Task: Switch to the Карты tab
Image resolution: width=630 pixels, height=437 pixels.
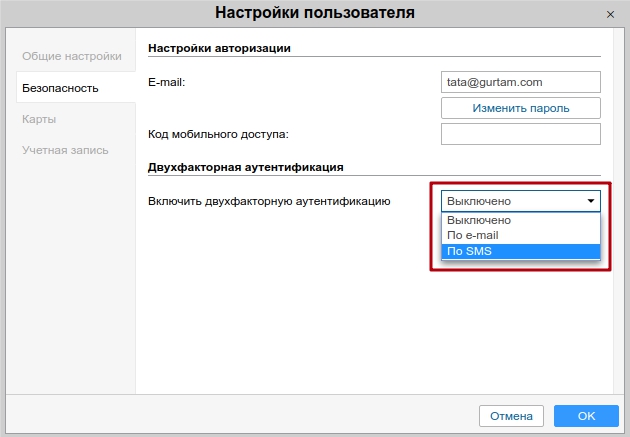Action: pyautogui.click(x=39, y=119)
